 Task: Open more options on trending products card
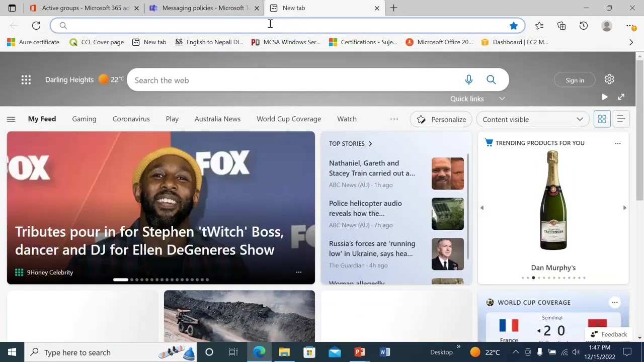click(618, 143)
